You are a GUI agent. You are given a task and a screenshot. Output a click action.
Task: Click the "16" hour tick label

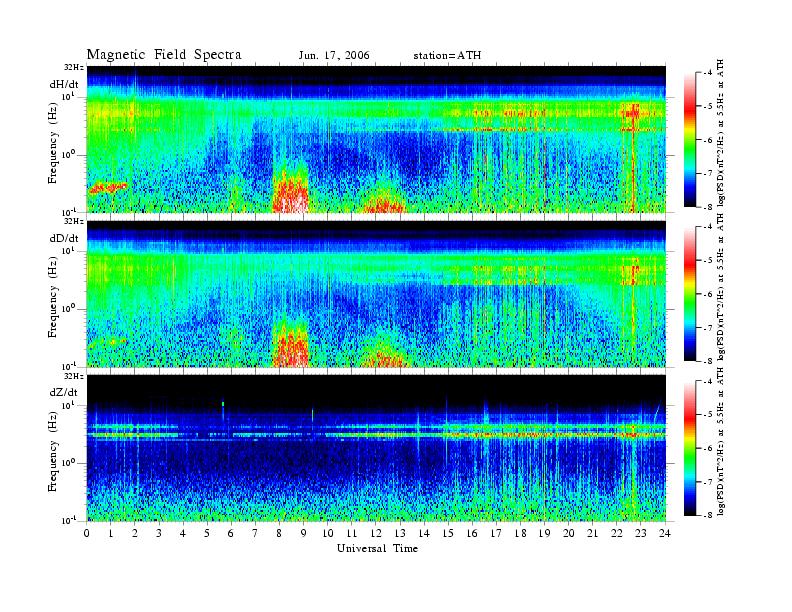click(473, 533)
